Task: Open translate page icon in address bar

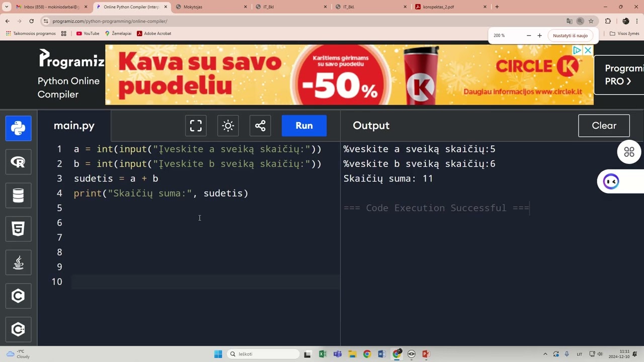Action: pyautogui.click(x=569, y=21)
